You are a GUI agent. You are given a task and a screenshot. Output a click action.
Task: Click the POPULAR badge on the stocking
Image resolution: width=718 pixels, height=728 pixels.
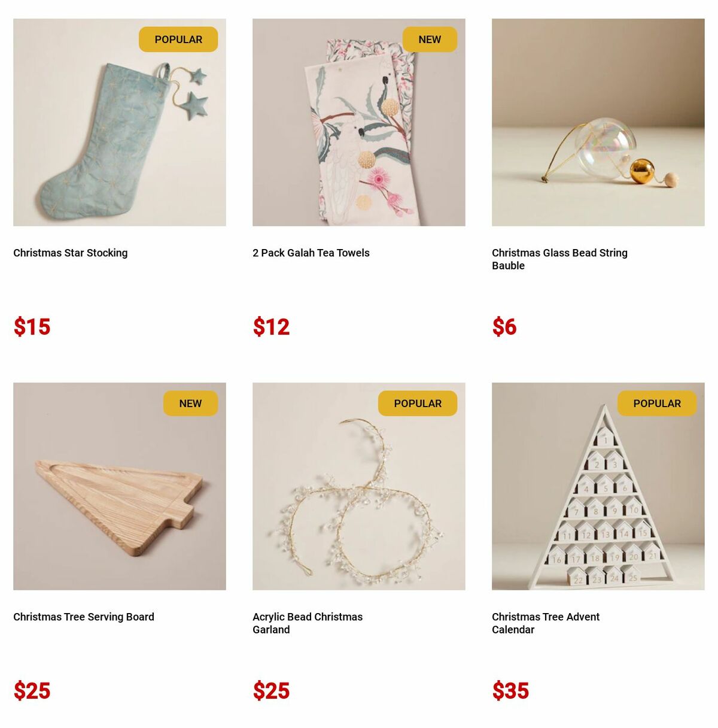(178, 40)
